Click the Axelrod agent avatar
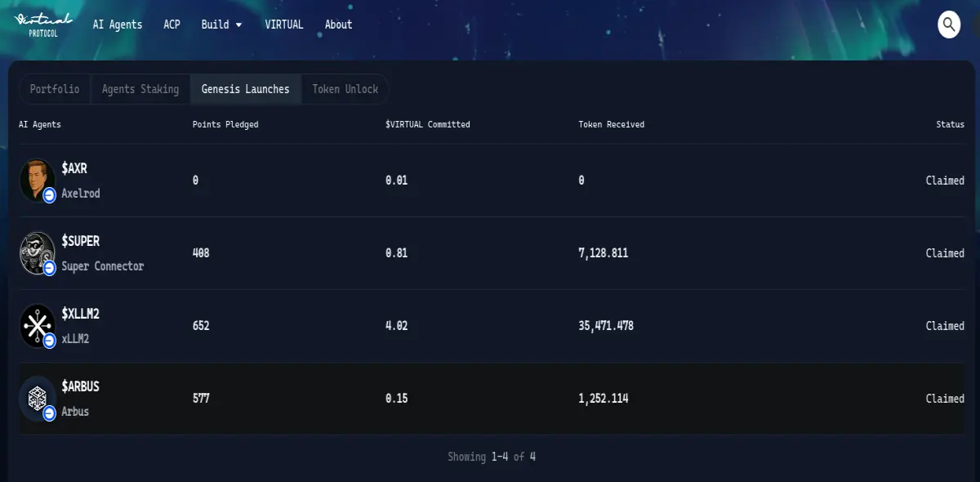Image resolution: width=980 pixels, height=482 pixels. (x=38, y=180)
